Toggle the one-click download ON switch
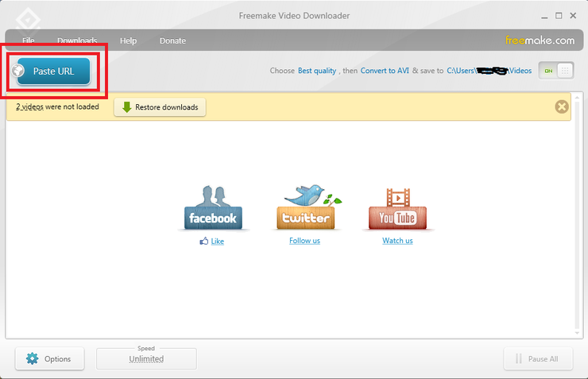The height and width of the screenshot is (379, 588). pos(556,71)
